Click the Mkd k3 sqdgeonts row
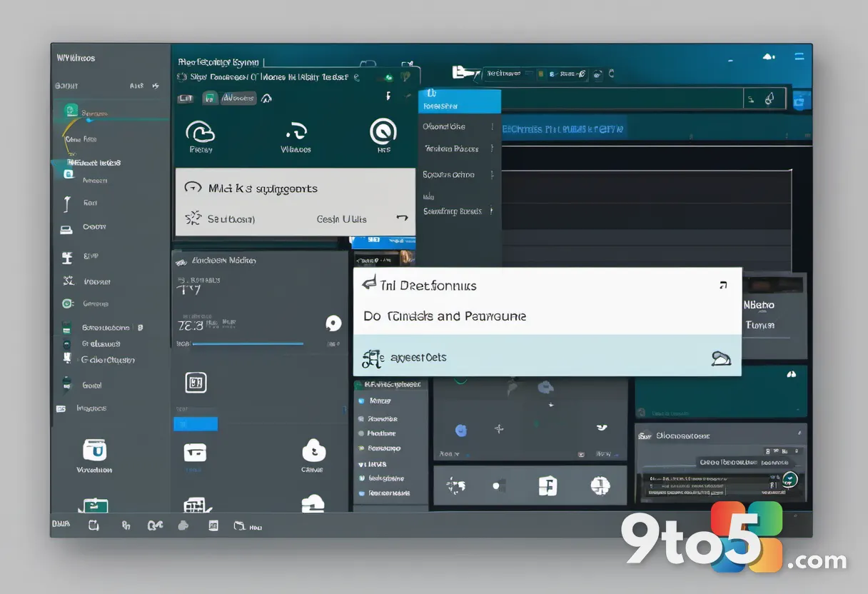Image resolution: width=868 pixels, height=594 pixels. pyautogui.click(x=295, y=188)
